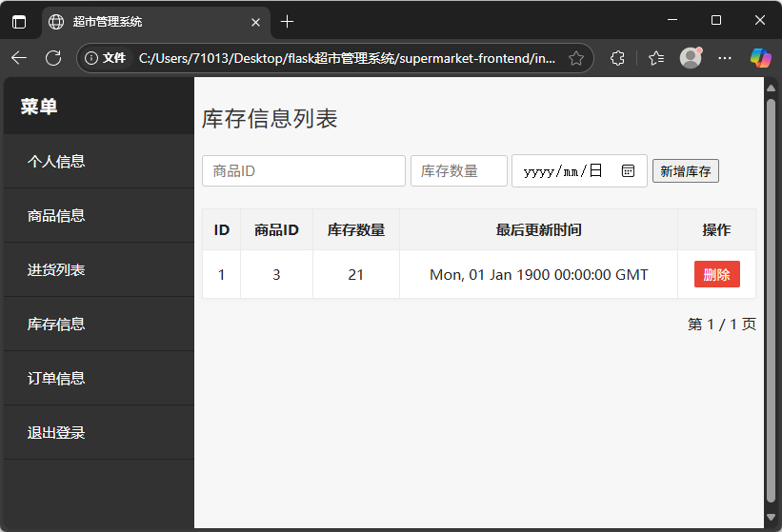The width and height of the screenshot is (782, 532).
Task: Choose 退出登录 in the sidebar menu
Action: [x=99, y=433]
